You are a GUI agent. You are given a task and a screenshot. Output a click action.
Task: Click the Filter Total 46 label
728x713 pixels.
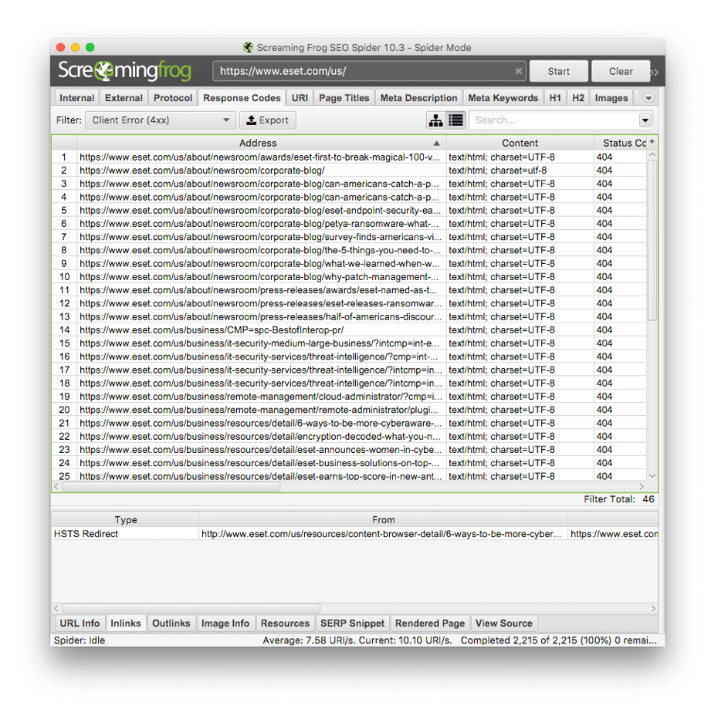point(619,499)
